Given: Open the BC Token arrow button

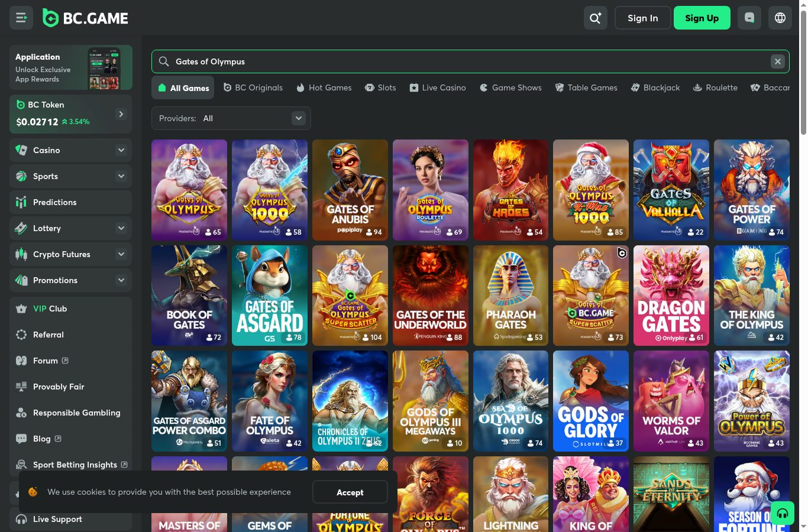Looking at the screenshot, I should tap(121, 114).
